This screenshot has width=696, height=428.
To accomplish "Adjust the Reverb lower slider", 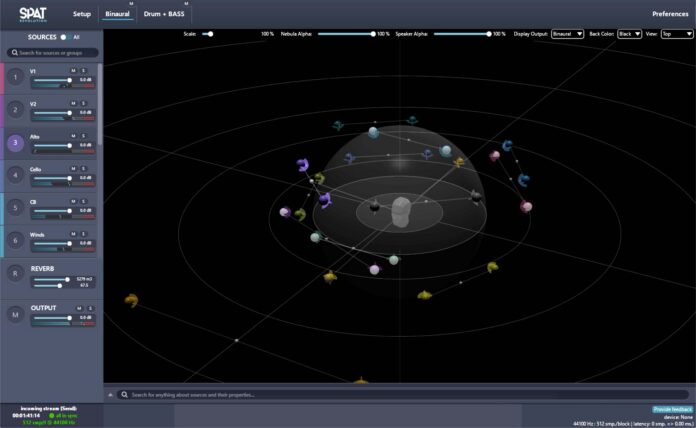I will click(48, 285).
